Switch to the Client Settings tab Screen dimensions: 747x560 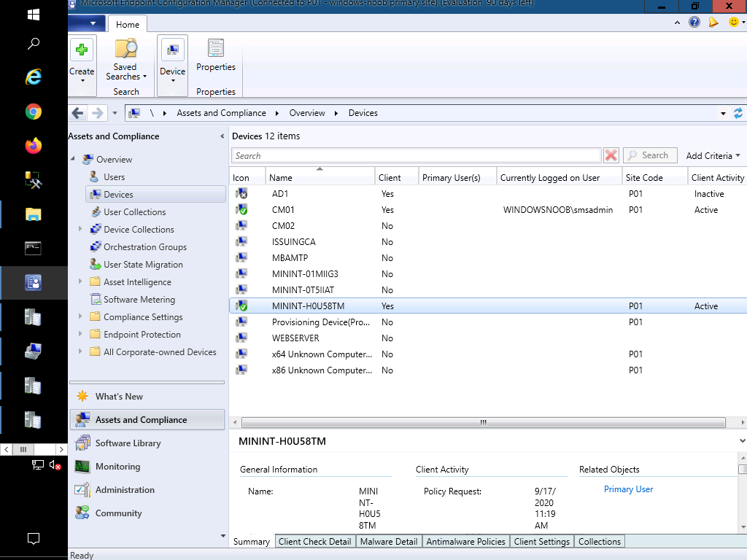[542, 542]
